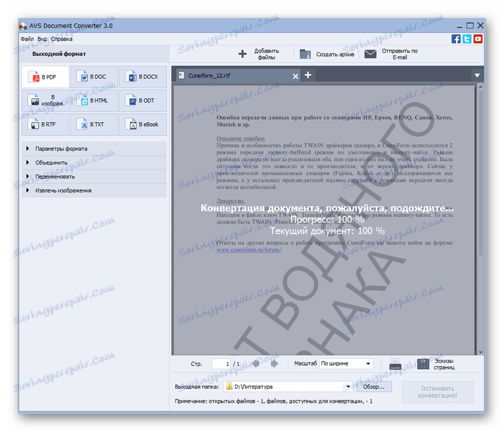Viewport: 504px width, 432px height.
Task: Switch to the Cuneiform_12.rtf tab
Action: 239,76
